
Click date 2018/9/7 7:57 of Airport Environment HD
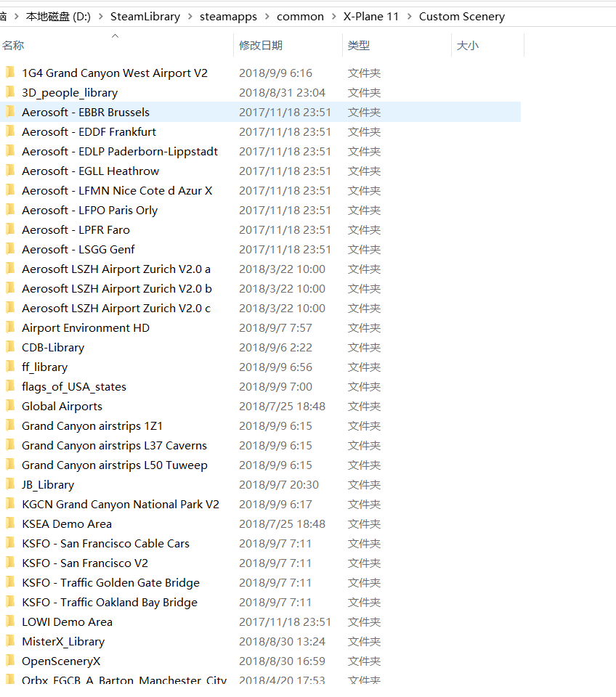tap(275, 327)
